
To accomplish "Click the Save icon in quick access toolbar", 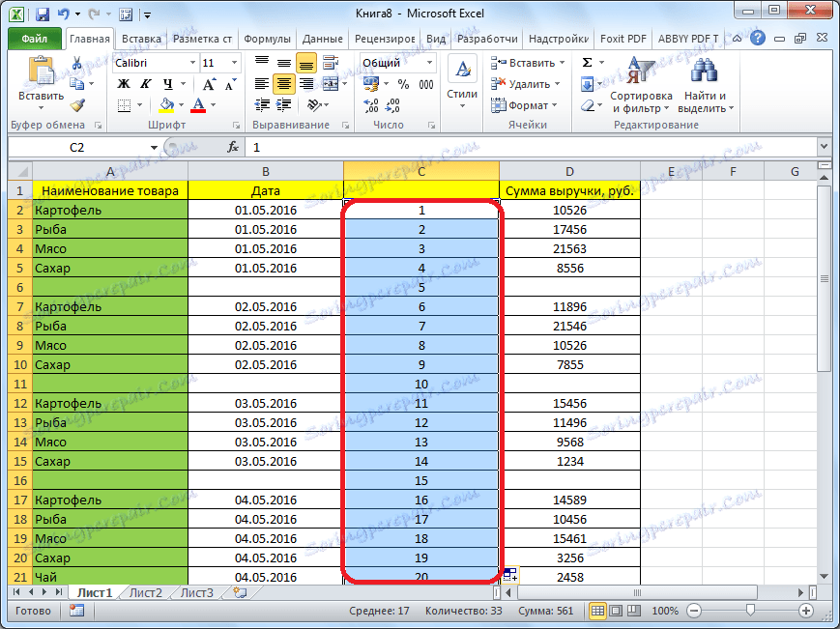I will 42,14.
